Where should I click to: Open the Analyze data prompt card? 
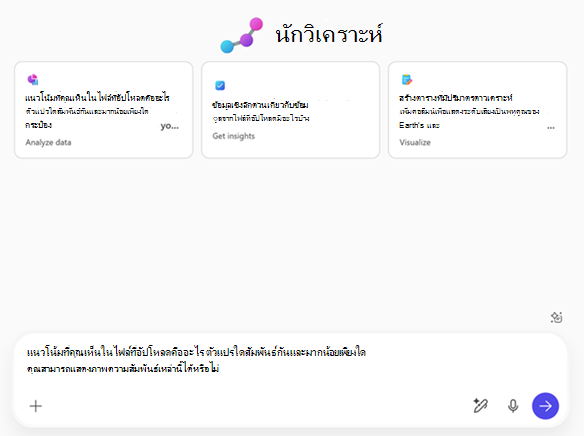[x=104, y=110]
